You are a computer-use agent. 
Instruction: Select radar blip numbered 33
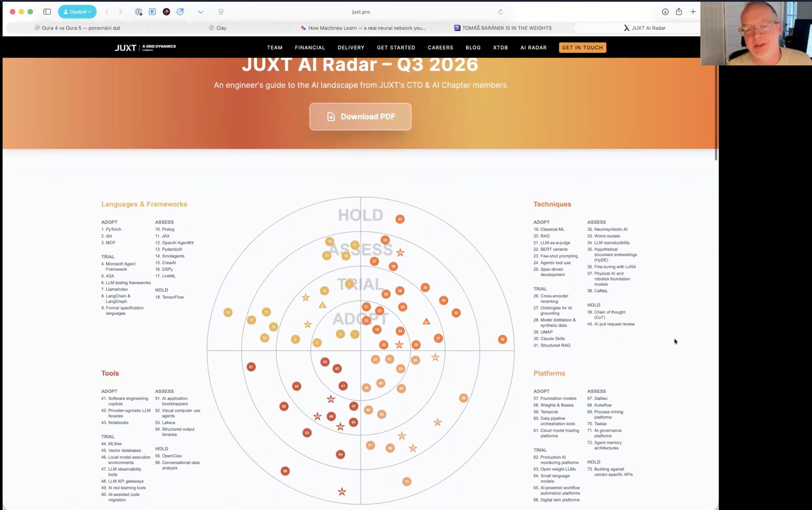(x=385, y=240)
